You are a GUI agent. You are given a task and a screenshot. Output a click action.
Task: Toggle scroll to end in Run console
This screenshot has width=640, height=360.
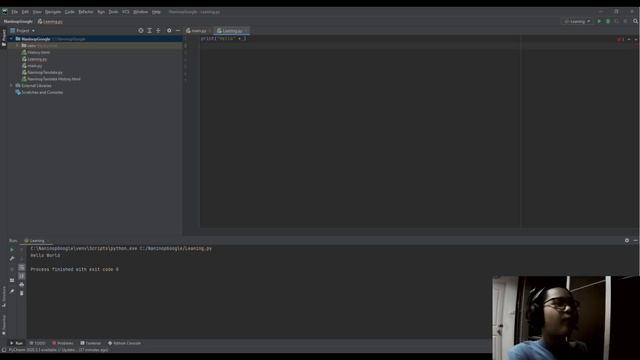pos(22,276)
